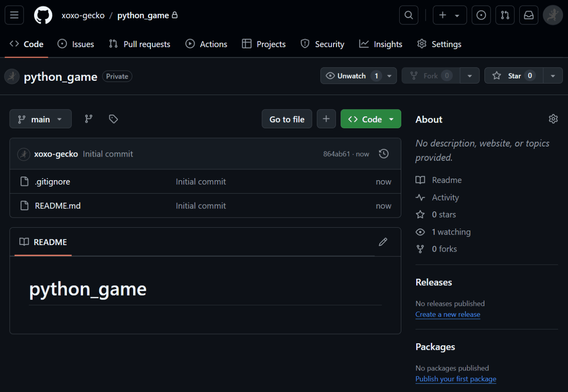Open the README.md file

(58, 206)
